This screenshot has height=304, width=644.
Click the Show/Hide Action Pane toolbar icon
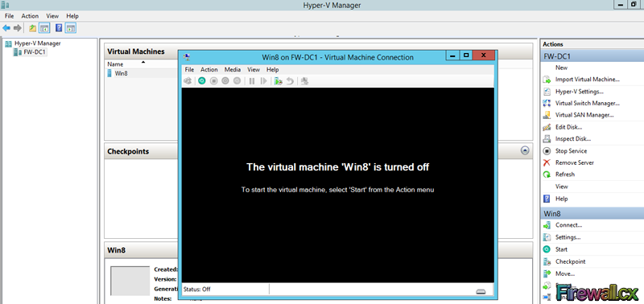coord(71,28)
